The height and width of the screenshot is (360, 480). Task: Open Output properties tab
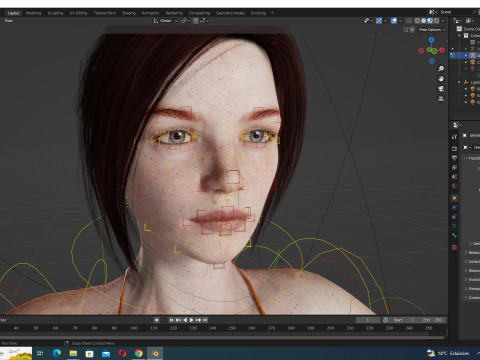(x=454, y=158)
